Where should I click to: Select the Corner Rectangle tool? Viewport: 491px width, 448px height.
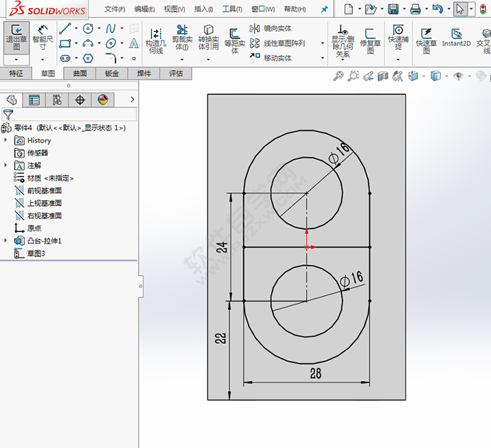coord(65,43)
